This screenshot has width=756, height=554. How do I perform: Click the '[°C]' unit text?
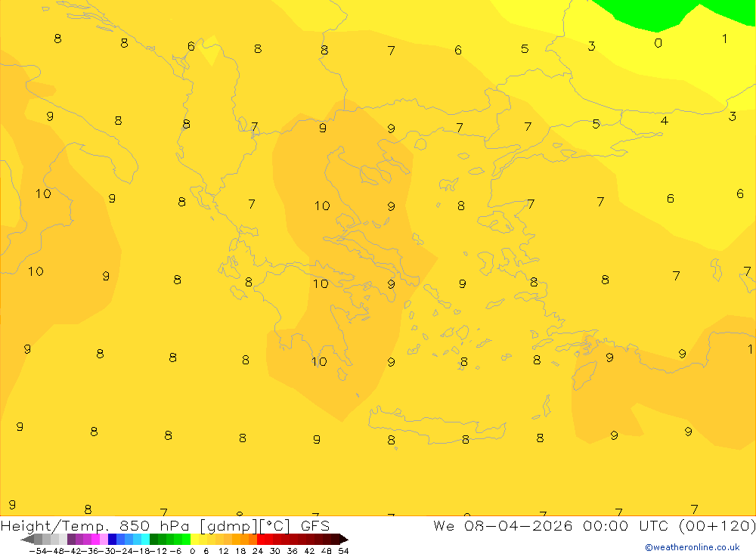(x=275, y=526)
